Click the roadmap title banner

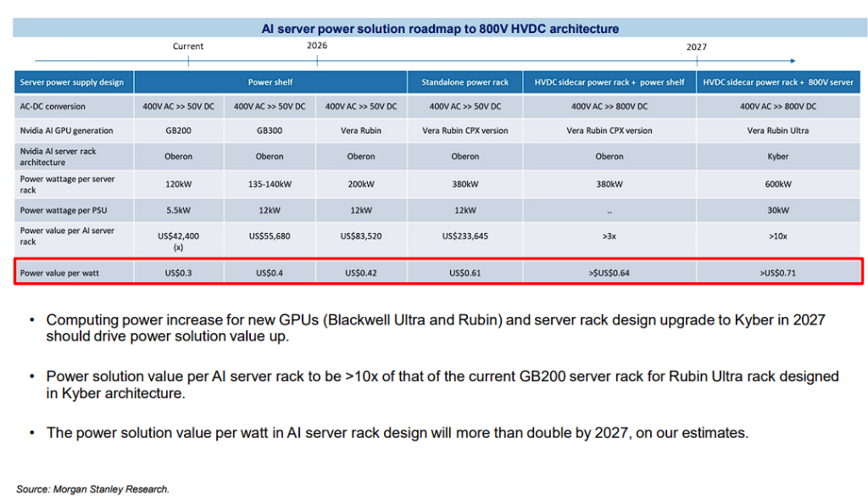pyautogui.click(x=440, y=29)
